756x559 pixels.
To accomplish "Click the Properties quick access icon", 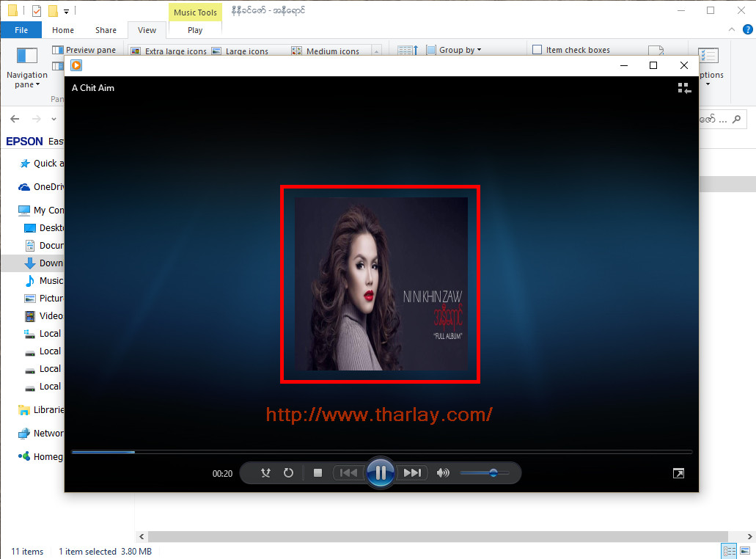I will tap(37, 10).
